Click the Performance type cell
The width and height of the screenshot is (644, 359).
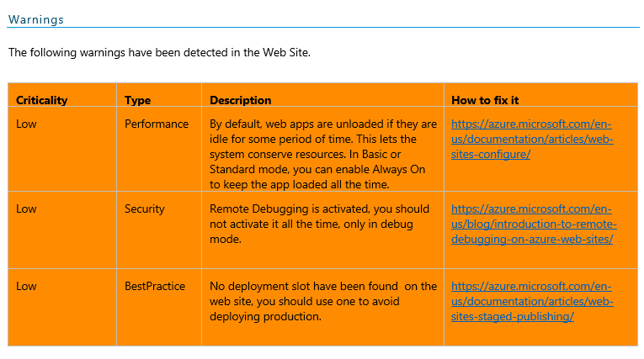[157, 124]
